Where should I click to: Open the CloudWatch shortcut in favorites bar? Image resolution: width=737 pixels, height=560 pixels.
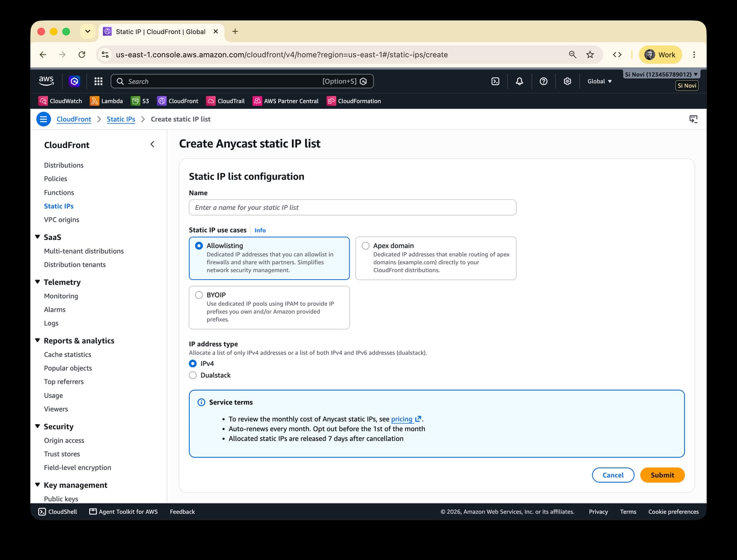point(60,101)
